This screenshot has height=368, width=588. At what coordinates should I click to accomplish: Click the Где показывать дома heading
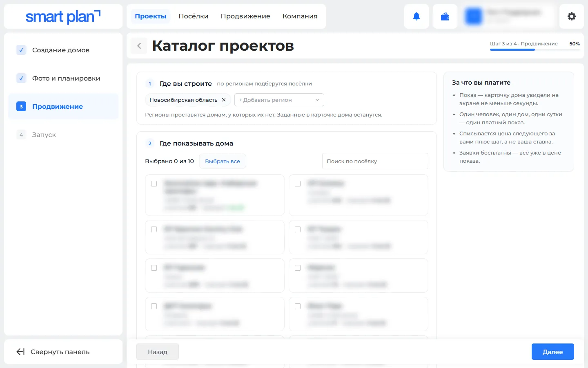(196, 144)
